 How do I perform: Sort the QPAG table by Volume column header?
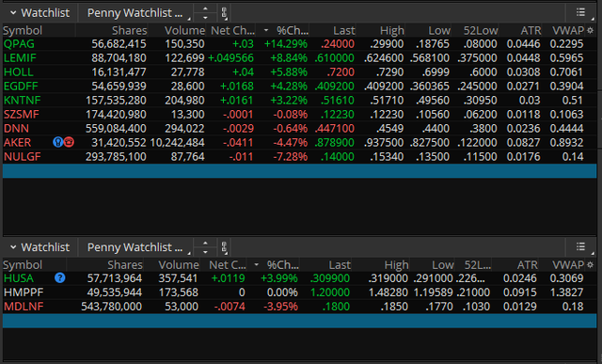(185, 30)
